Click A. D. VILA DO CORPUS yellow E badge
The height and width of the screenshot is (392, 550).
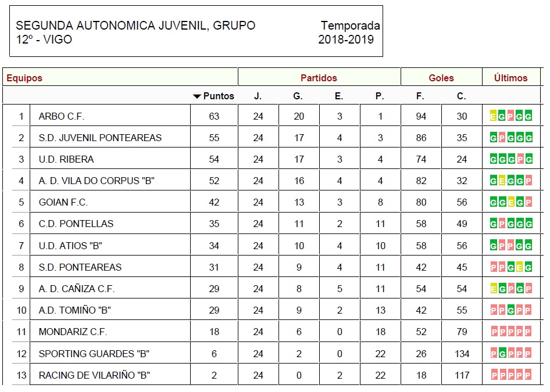(502, 181)
